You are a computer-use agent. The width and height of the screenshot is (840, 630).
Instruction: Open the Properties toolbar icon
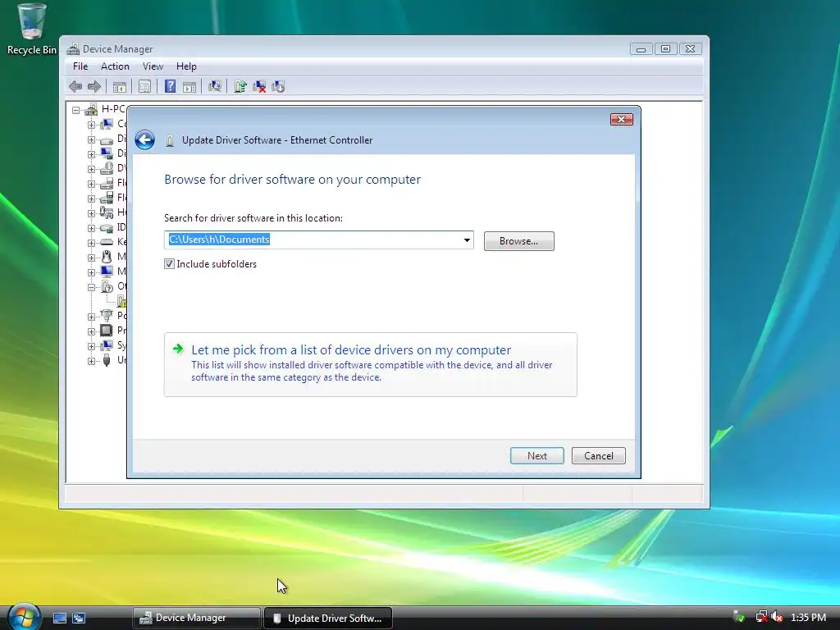[x=144, y=86]
